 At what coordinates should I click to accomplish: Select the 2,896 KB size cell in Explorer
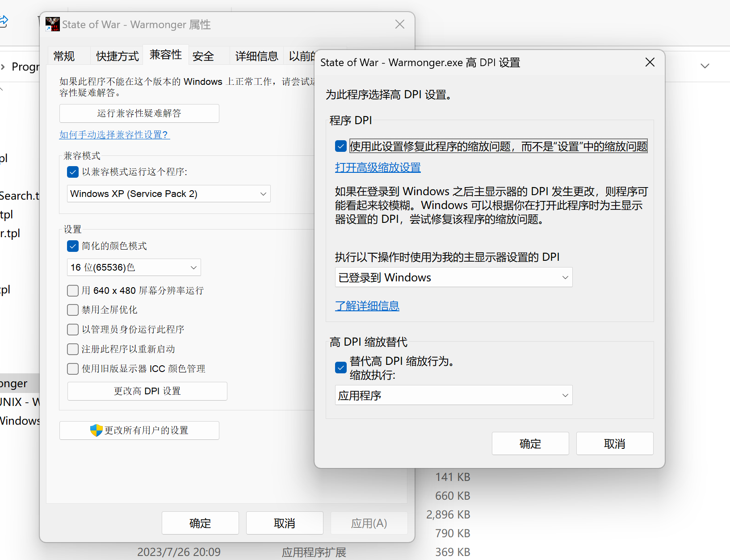pyautogui.click(x=448, y=514)
